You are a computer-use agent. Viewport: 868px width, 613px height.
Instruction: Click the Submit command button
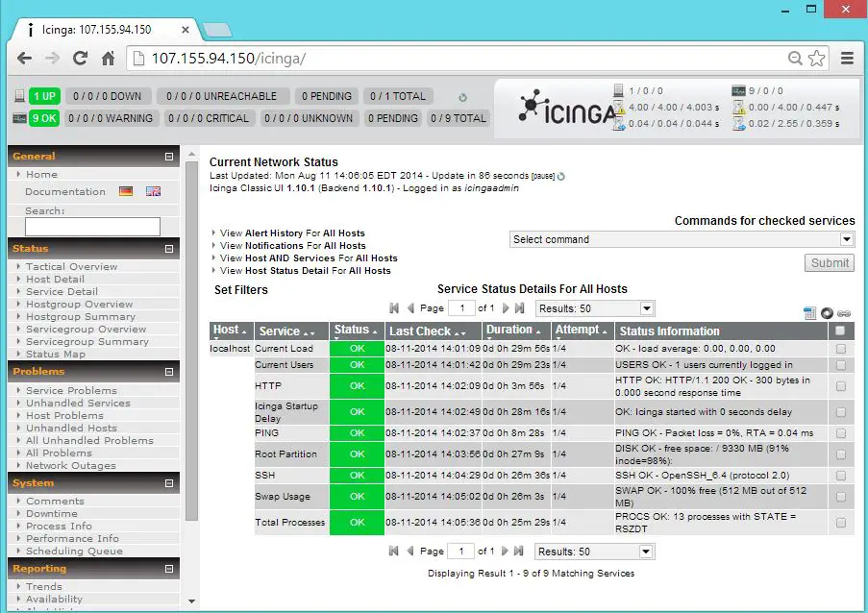[830, 263]
